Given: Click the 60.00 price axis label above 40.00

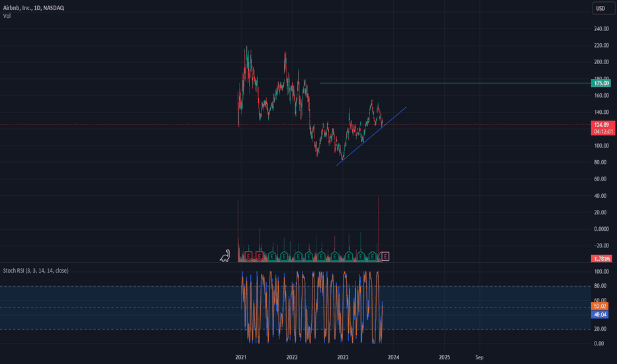Looking at the screenshot, I should click(600, 179).
